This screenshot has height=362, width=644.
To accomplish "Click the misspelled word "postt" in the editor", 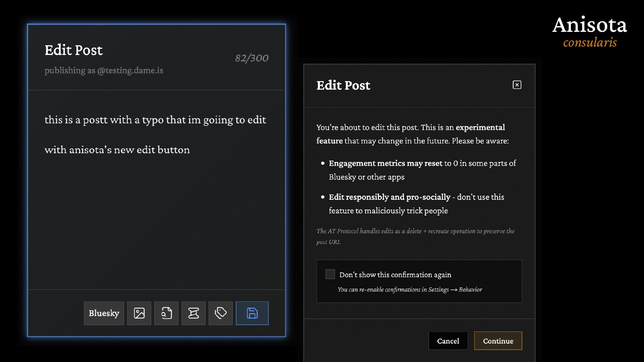I will pyautogui.click(x=95, y=120).
